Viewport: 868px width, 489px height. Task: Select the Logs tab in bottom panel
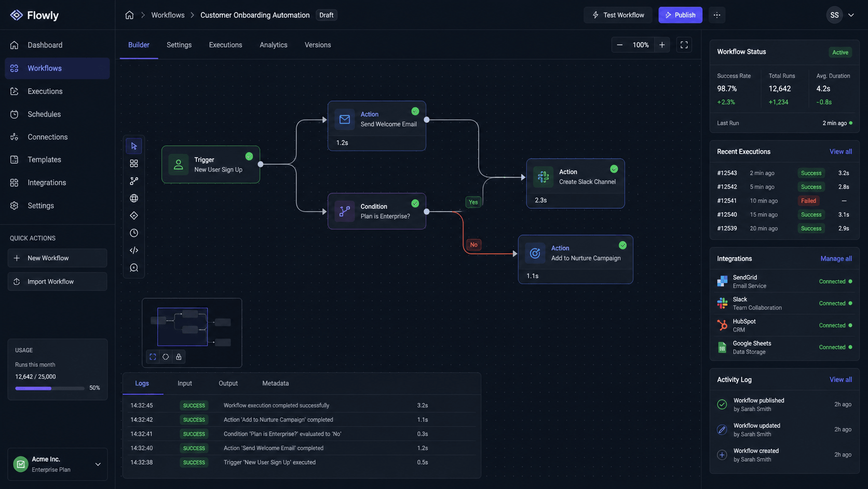click(142, 384)
